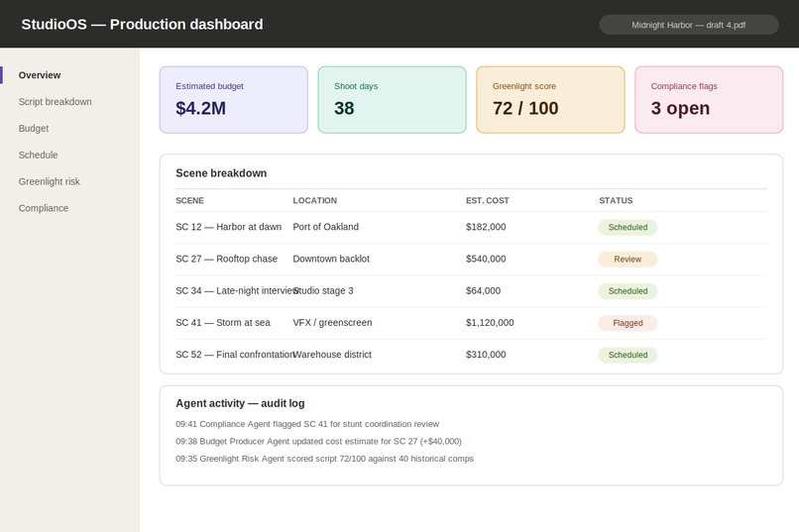Viewport: 799px width, 532px height.
Task: Click the SCENE column header
Action: (189, 200)
